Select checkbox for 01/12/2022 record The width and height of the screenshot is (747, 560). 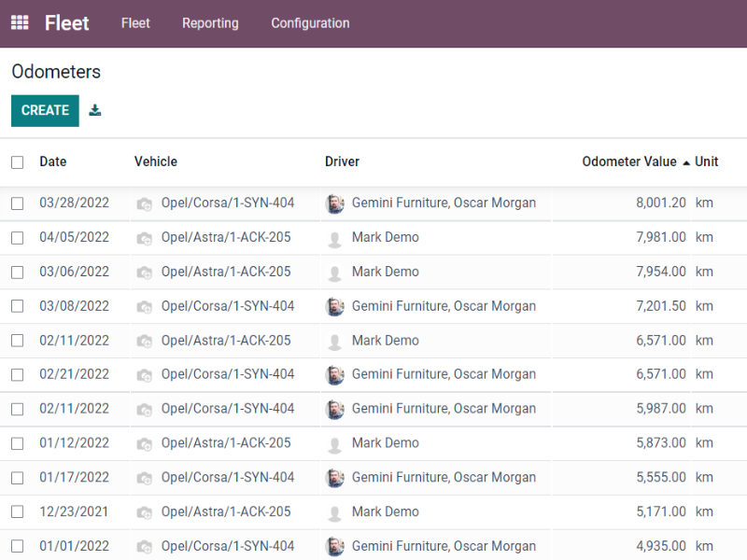pyautogui.click(x=17, y=444)
